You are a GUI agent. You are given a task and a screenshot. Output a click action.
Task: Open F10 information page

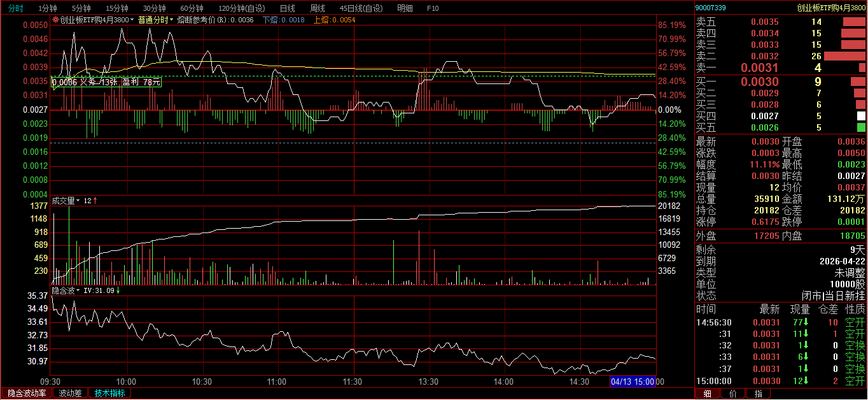coord(433,8)
